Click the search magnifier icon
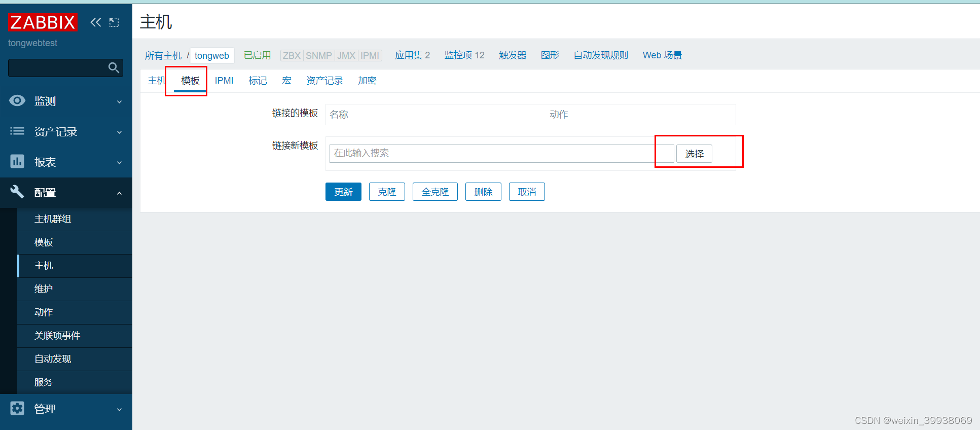 [x=114, y=67]
